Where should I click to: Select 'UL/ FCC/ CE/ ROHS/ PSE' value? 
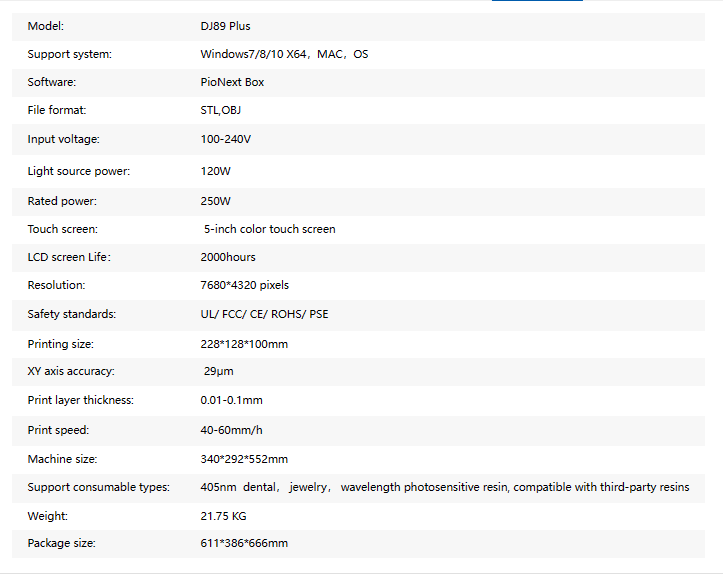(264, 314)
